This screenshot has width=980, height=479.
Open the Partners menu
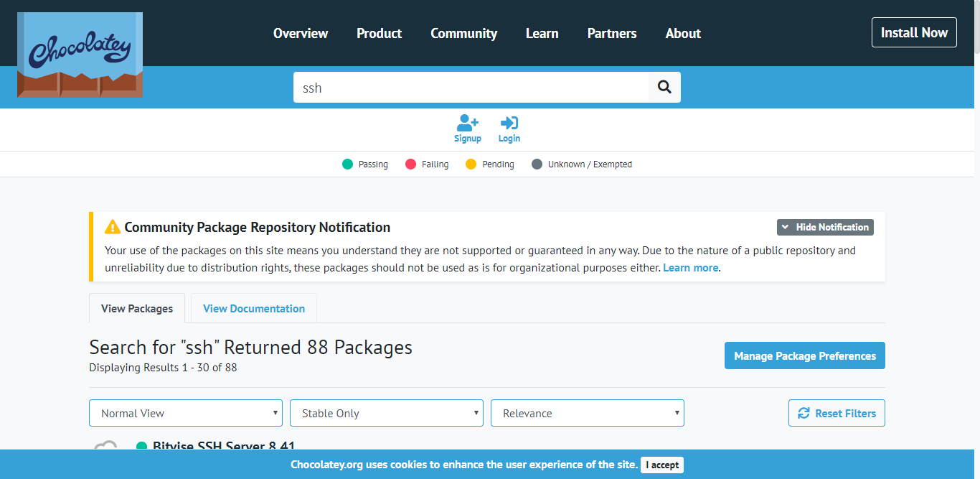(x=612, y=33)
